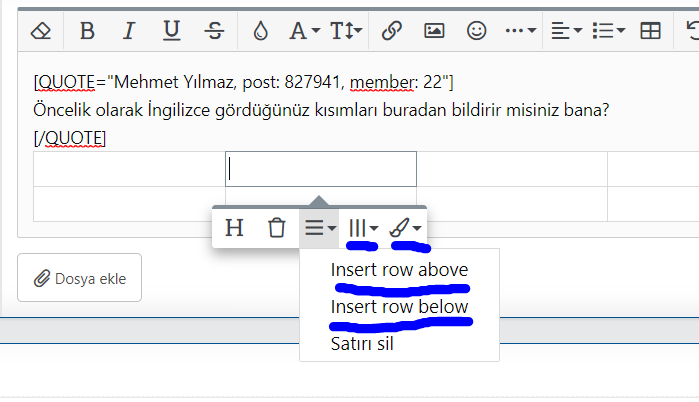Image resolution: width=699 pixels, height=402 pixels.
Task: Expand the font family dropdown
Action: [303, 31]
